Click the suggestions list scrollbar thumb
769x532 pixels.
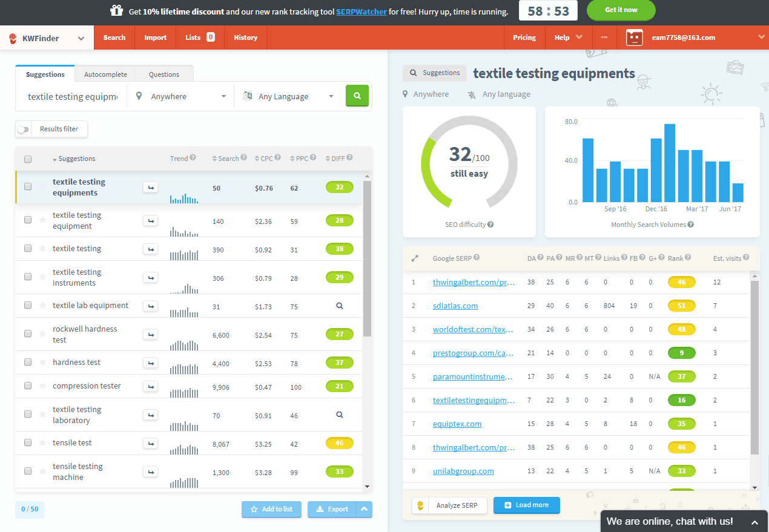pos(367,259)
